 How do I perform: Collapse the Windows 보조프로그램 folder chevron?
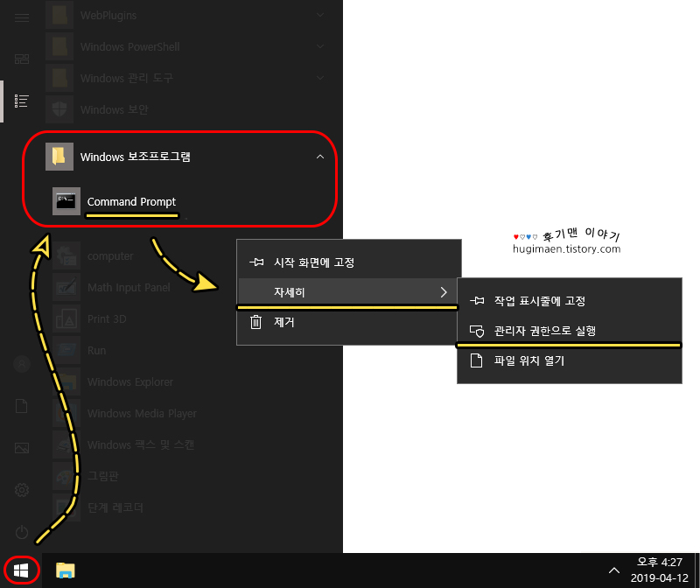[x=320, y=157]
